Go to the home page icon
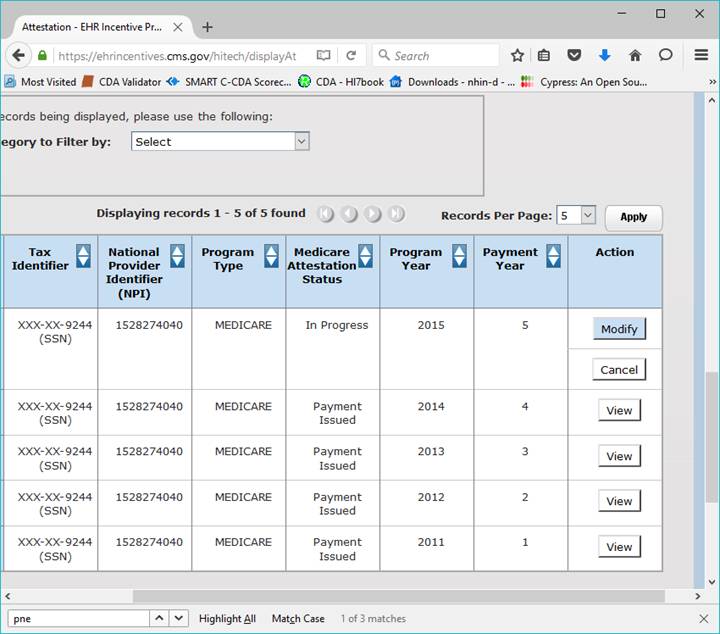This screenshot has width=720, height=634. (x=634, y=56)
